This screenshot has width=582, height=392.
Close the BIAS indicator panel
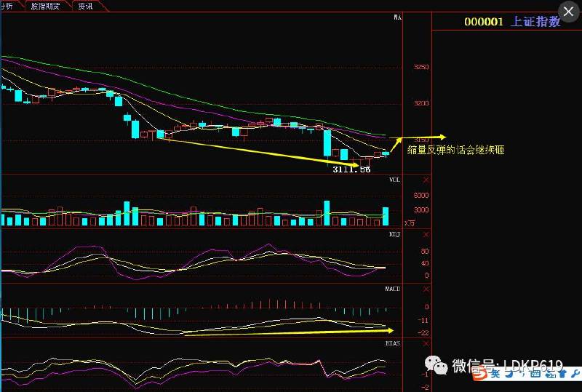[x=426, y=342]
